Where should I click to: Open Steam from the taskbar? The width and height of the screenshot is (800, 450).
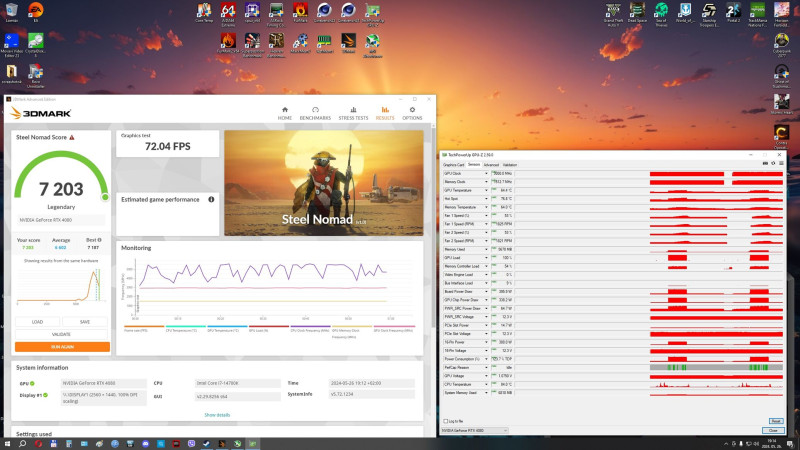click(x=206, y=444)
